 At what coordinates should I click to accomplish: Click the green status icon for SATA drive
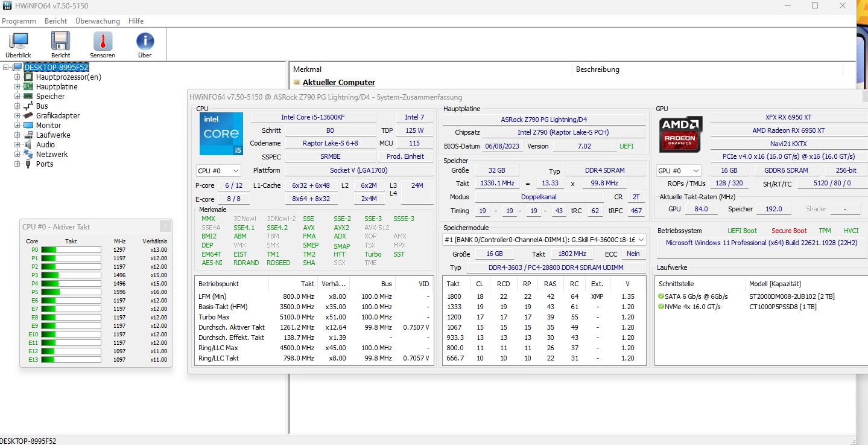tap(661, 296)
